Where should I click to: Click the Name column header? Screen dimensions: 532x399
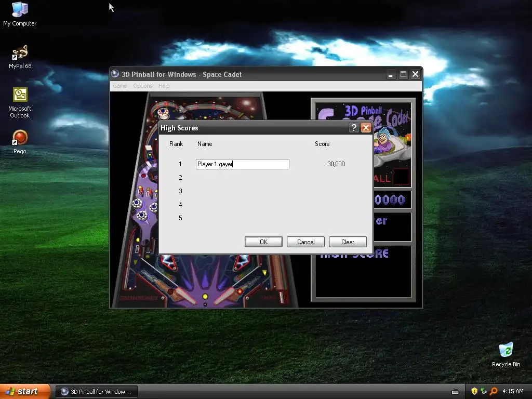[x=205, y=144]
